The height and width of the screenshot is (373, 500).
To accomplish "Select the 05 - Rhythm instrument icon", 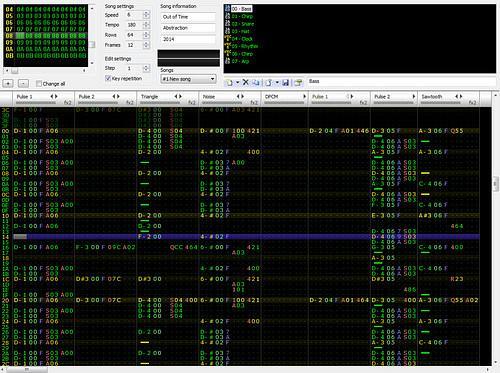I will (227, 46).
